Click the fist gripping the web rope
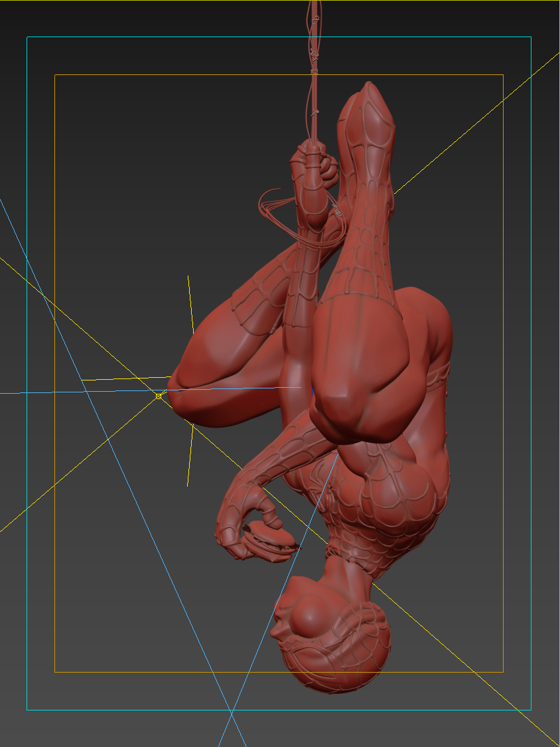The width and height of the screenshot is (560, 747). 314,166
